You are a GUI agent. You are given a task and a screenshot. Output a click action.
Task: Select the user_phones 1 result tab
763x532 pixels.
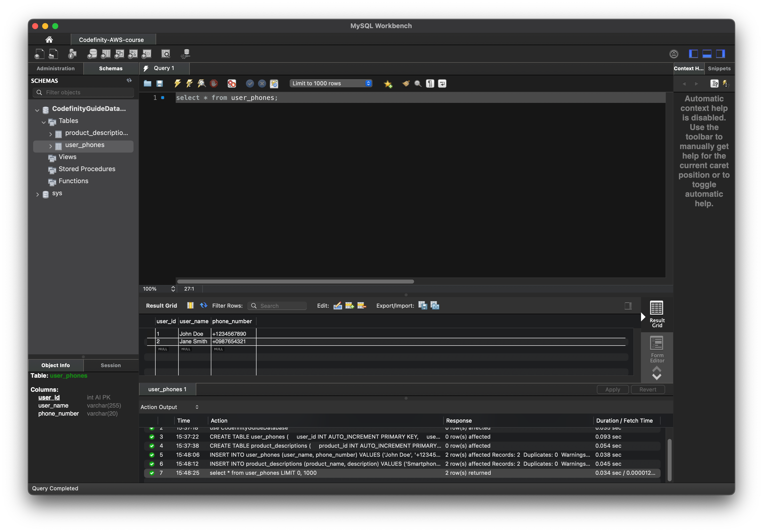click(167, 389)
